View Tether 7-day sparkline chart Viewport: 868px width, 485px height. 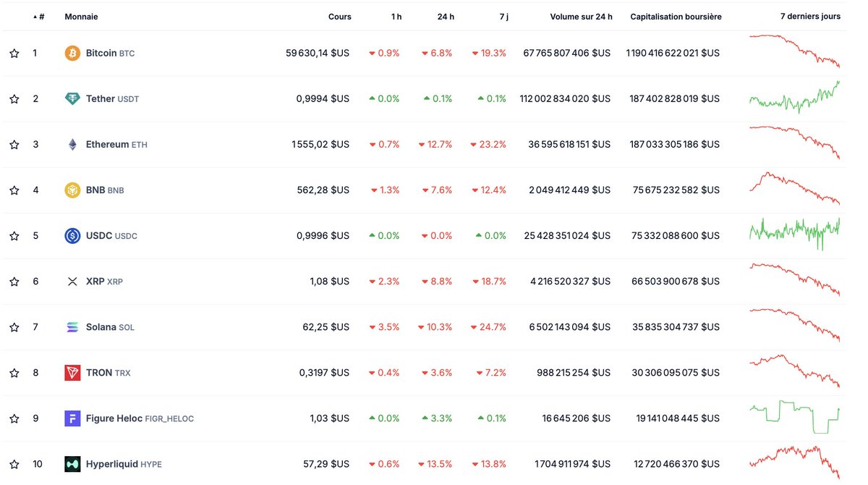click(x=795, y=97)
